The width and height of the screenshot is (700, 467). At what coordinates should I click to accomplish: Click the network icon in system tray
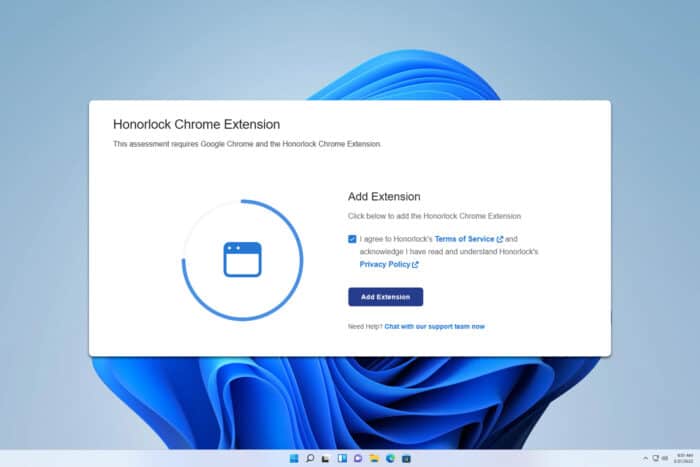pyautogui.click(x=656, y=459)
